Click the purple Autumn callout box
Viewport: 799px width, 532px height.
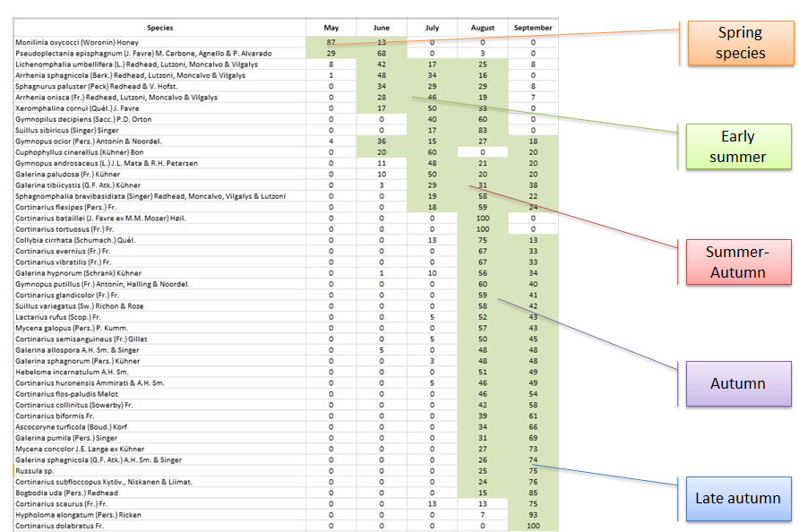pyautogui.click(x=737, y=383)
